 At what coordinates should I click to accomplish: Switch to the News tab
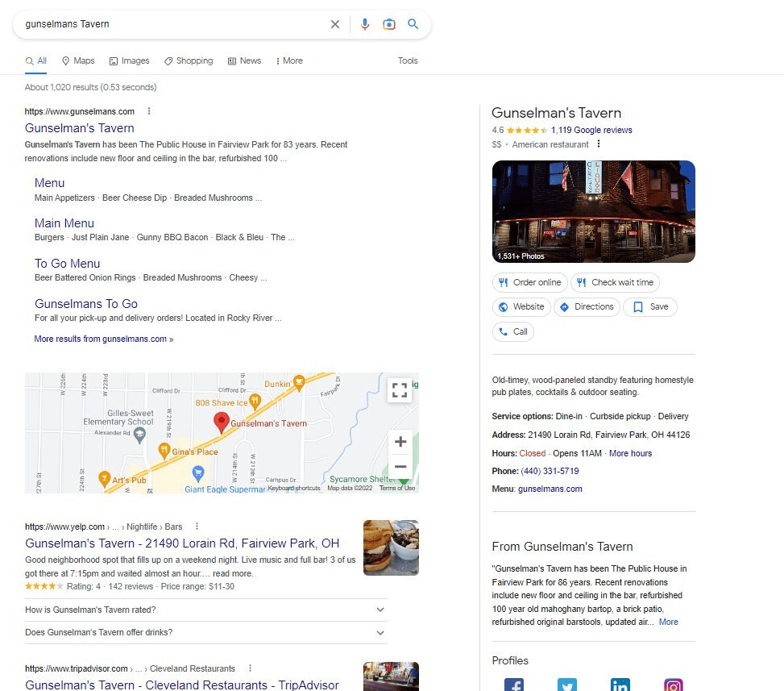[244, 61]
